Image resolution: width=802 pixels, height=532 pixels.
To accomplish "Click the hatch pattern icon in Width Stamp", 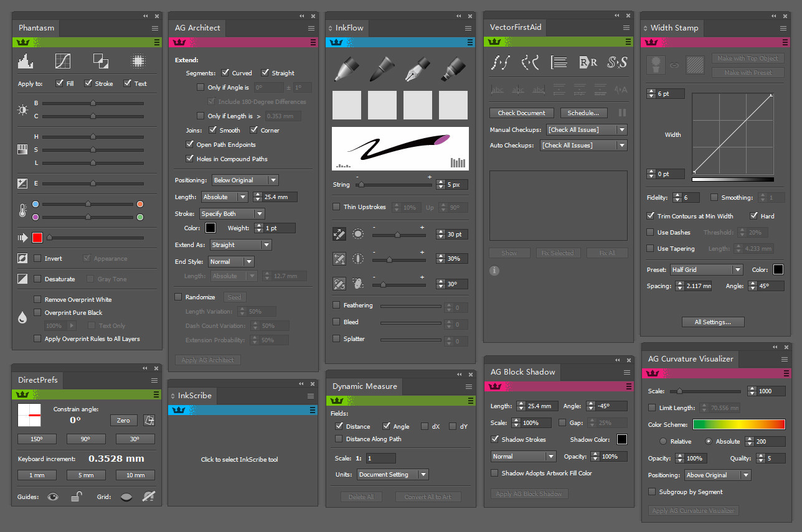I will [694, 64].
